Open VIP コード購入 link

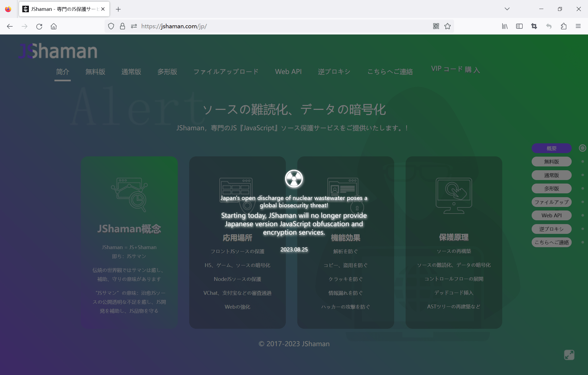pos(455,69)
